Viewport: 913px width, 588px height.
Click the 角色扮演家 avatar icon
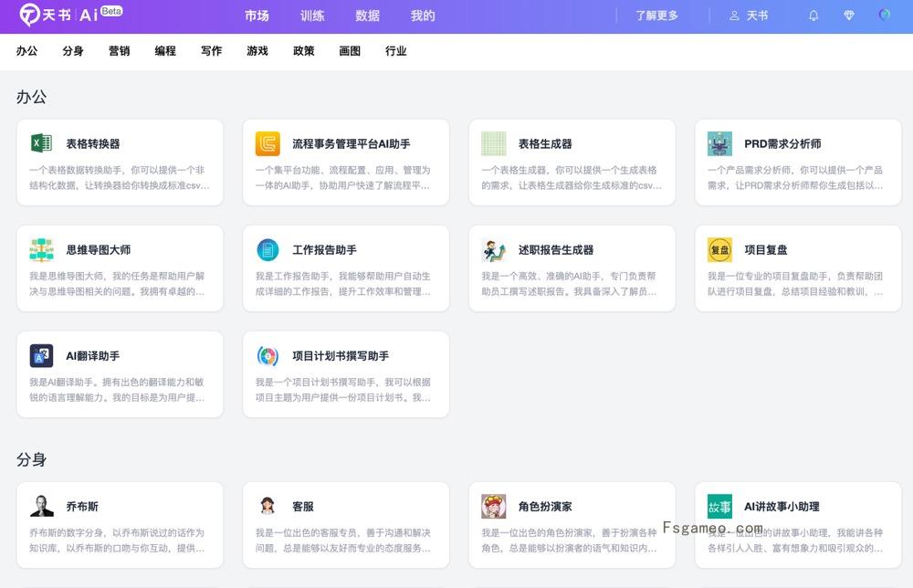click(494, 506)
